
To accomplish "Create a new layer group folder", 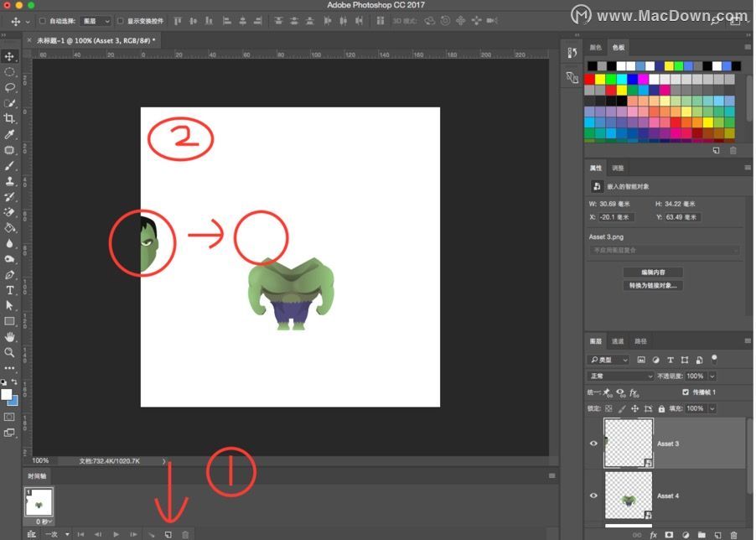I will click(702, 535).
